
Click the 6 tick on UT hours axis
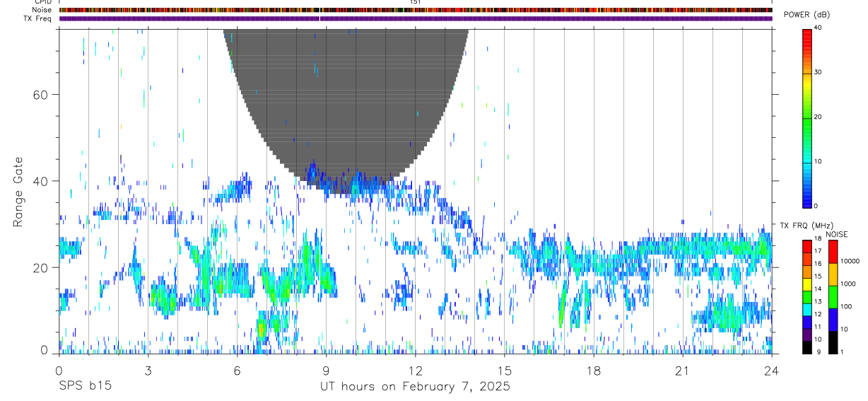click(x=237, y=371)
